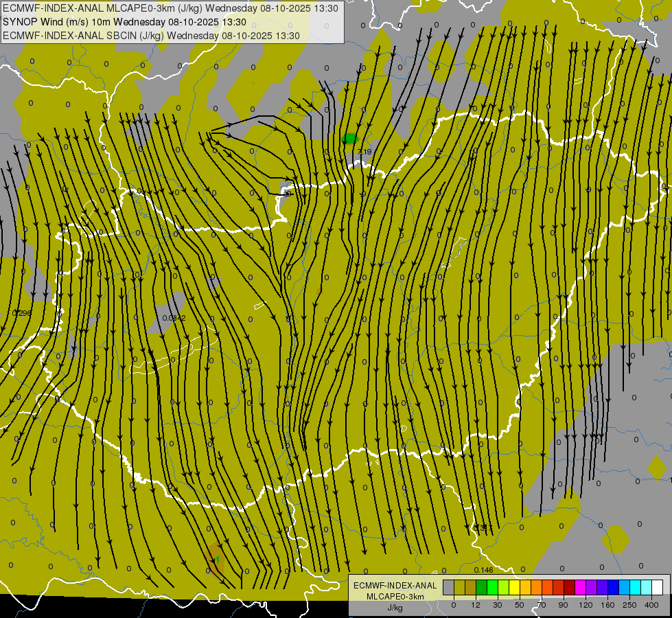Viewport: 672px width, 618px height.
Task: Click the white swatch at legend end
Action: pos(658,587)
